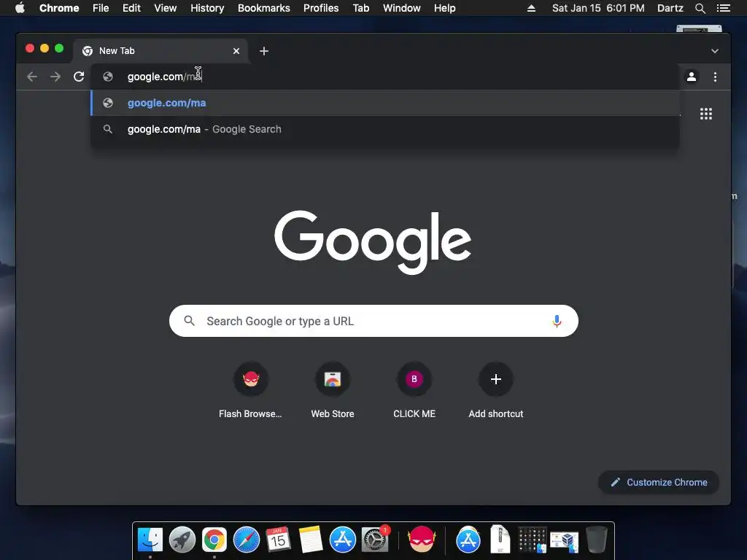The width and height of the screenshot is (747, 560).
Task: Open the Bookmarks menu
Action: pos(264,8)
